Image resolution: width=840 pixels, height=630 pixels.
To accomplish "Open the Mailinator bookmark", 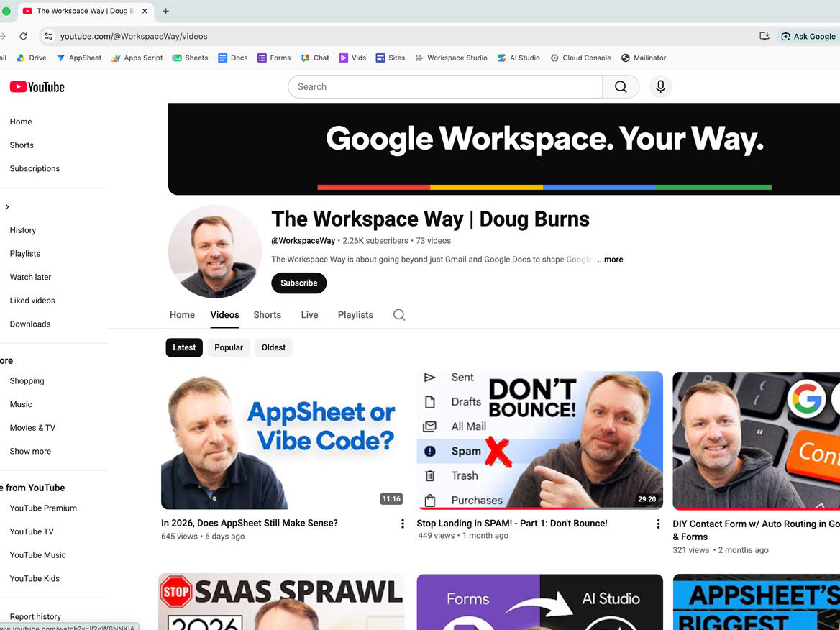I will pyautogui.click(x=644, y=58).
